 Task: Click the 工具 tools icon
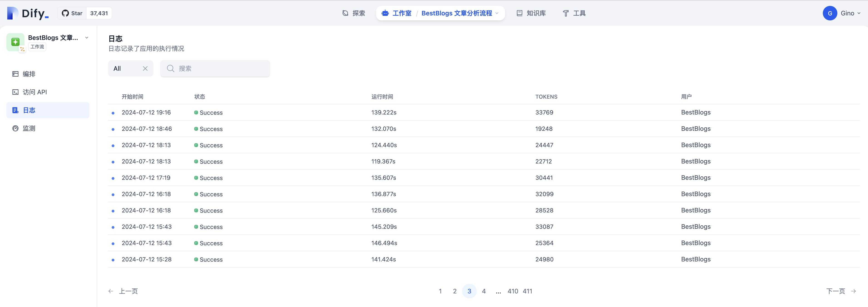566,13
